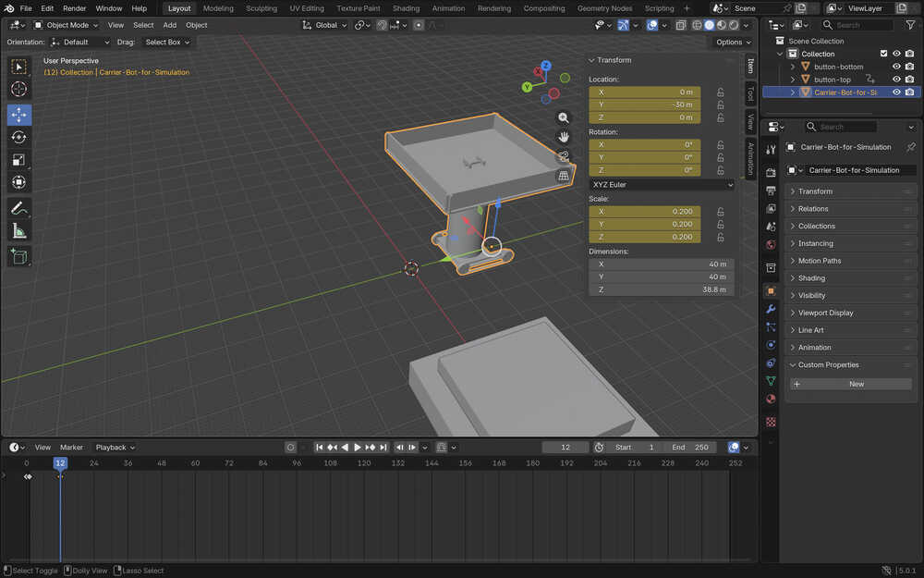Select the Cursor tool in the toolbar
The width and height of the screenshot is (924, 578).
(18, 89)
